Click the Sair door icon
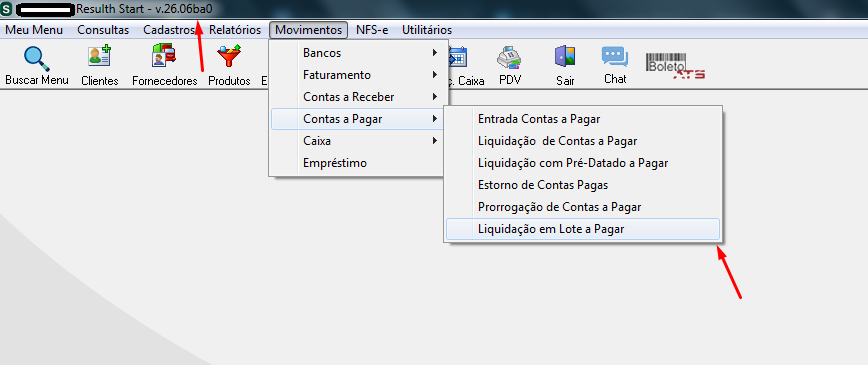Viewport: 868px width, 365px height. [x=565, y=56]
